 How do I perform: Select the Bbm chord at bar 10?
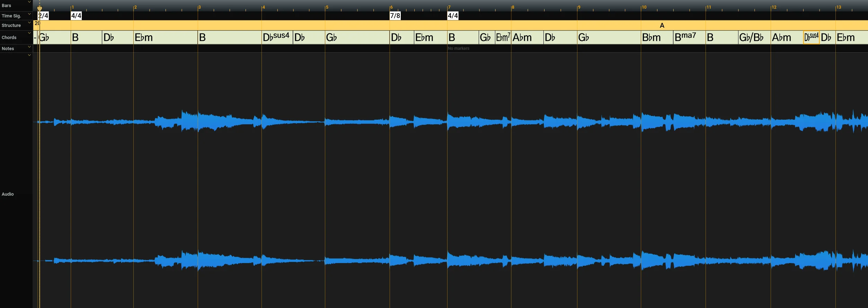click(x=657, y=37)
